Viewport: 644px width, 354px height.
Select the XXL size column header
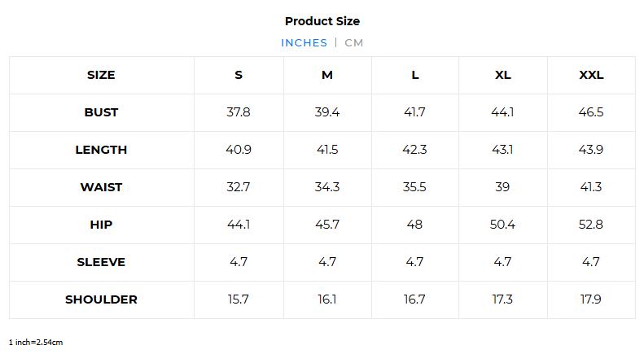coord(591,75)
